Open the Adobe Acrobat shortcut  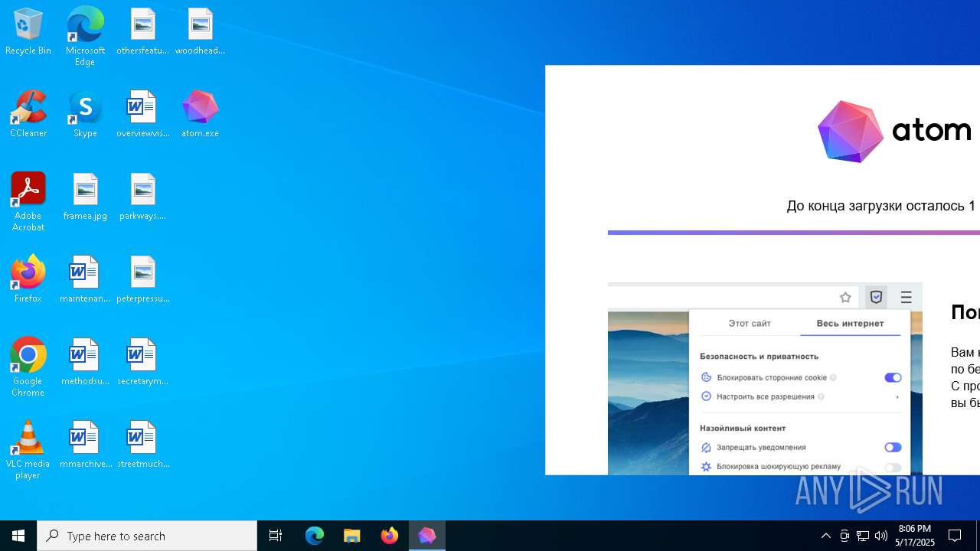tap(28, 202)
